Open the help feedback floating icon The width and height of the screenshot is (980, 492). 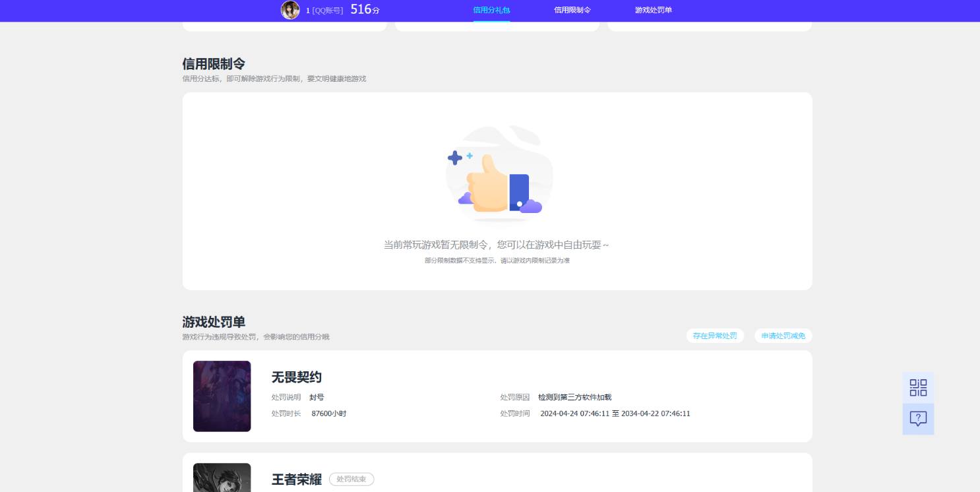(918, 419)
